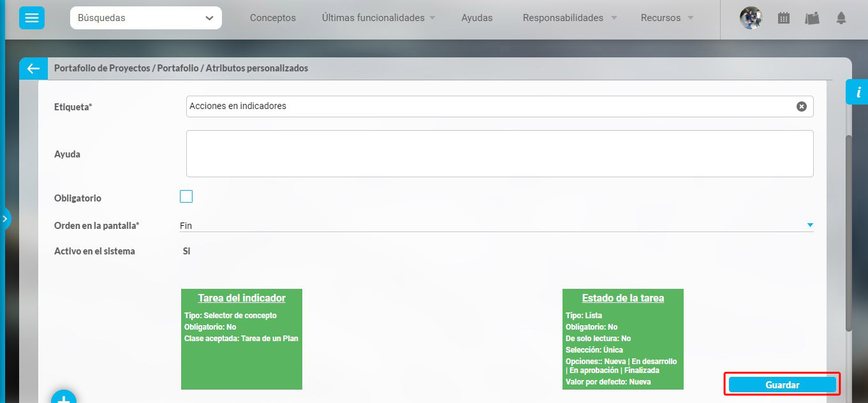Expand the Responsabilidades menu
The height and width of the screenshot is (403, 868).
tap(570, 18)
